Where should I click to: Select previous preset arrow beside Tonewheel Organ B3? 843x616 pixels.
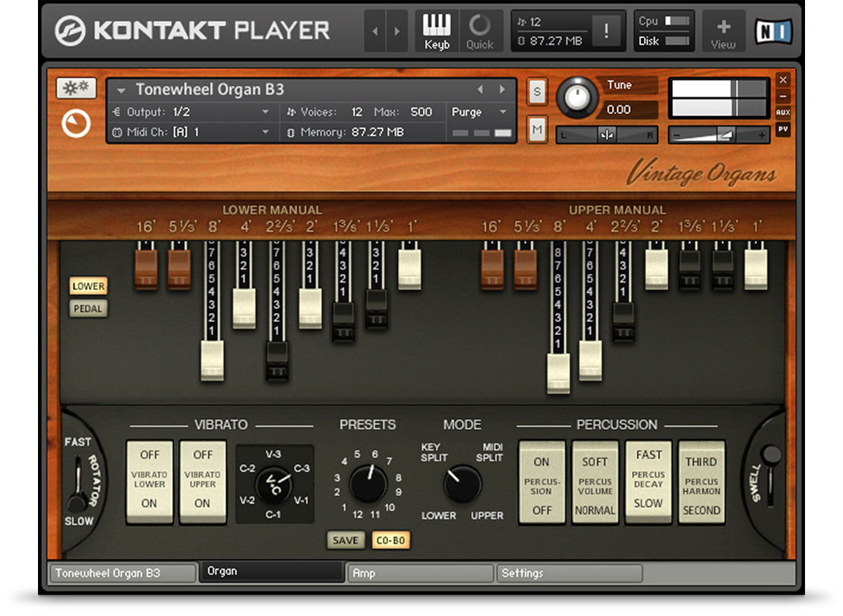480,89
